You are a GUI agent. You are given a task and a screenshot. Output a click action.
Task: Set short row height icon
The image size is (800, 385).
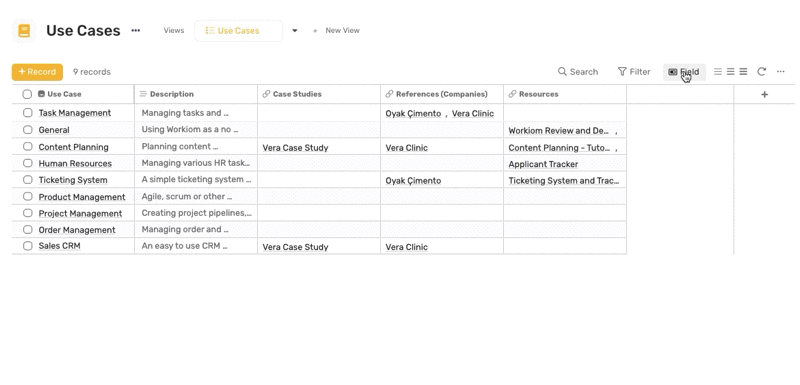pos(718,72)
